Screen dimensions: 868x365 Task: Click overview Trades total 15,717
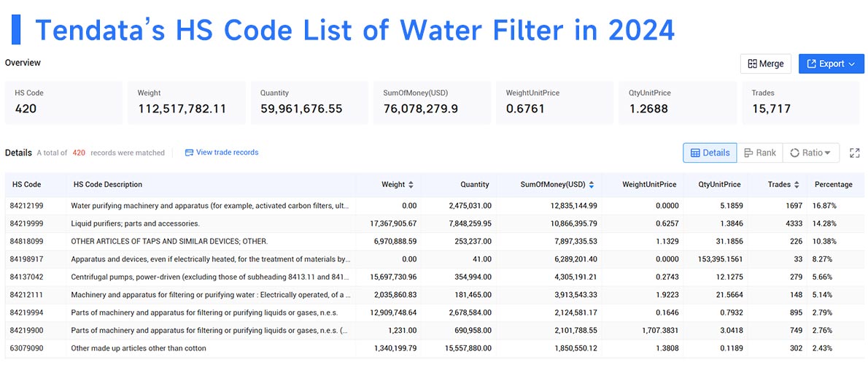pos(771,109)
